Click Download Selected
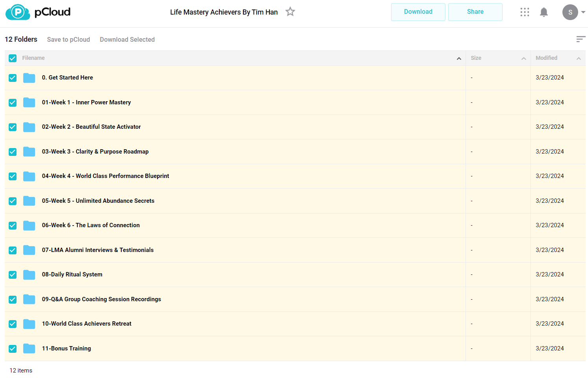Screen dimensions: 588x378 (x=127, y=39)
